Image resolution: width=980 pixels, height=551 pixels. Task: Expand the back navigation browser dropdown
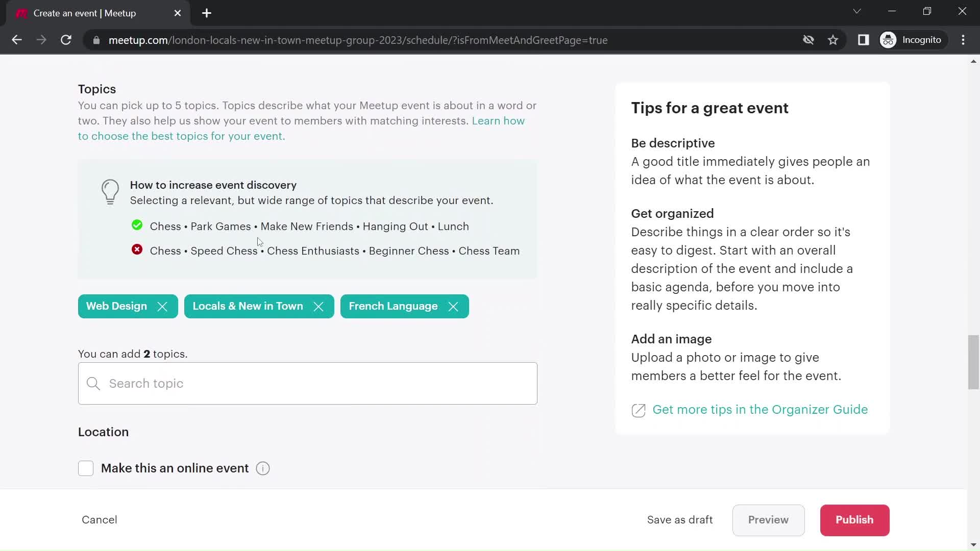(16, 40)
